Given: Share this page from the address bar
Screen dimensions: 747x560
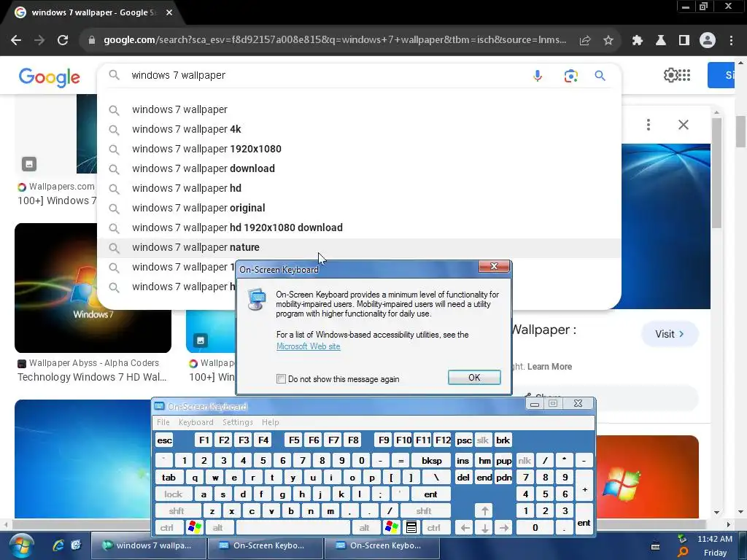Looking at the screenshot, I should (585, 41).
